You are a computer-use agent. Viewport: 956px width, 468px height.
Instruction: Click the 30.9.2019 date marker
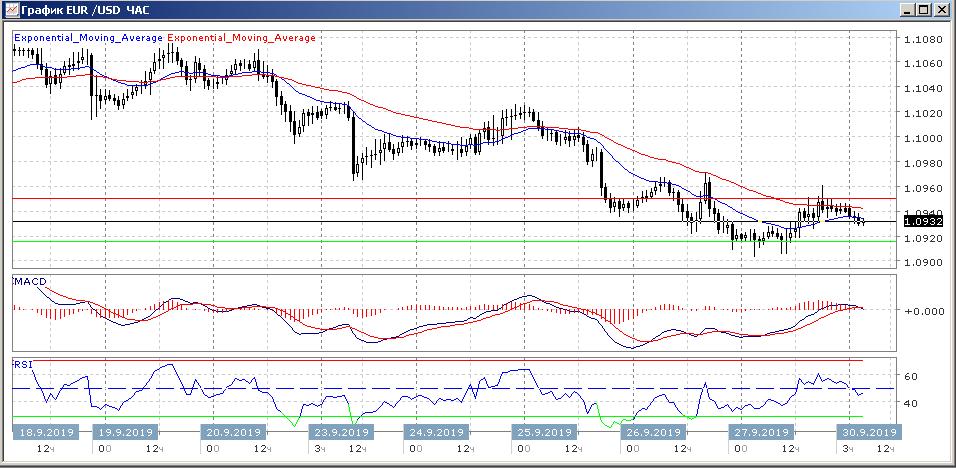point(866,433)
